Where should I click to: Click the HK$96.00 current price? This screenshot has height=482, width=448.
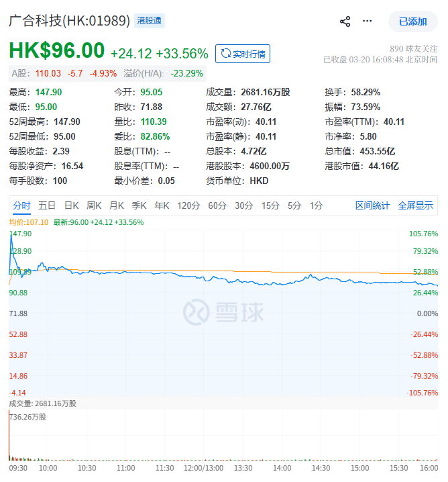pyautogui.click(x=57, y=50)
